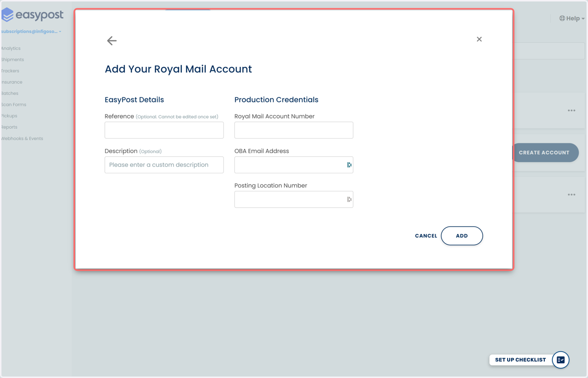Open Scan Forms in the sidebar
This screenshot has width=588, height=378.
coord(14,105)
